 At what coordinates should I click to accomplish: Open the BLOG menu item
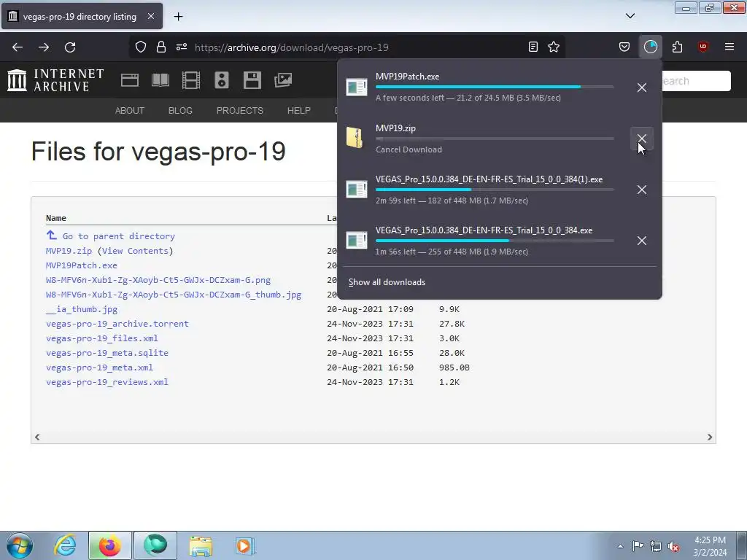coord(180,111)
